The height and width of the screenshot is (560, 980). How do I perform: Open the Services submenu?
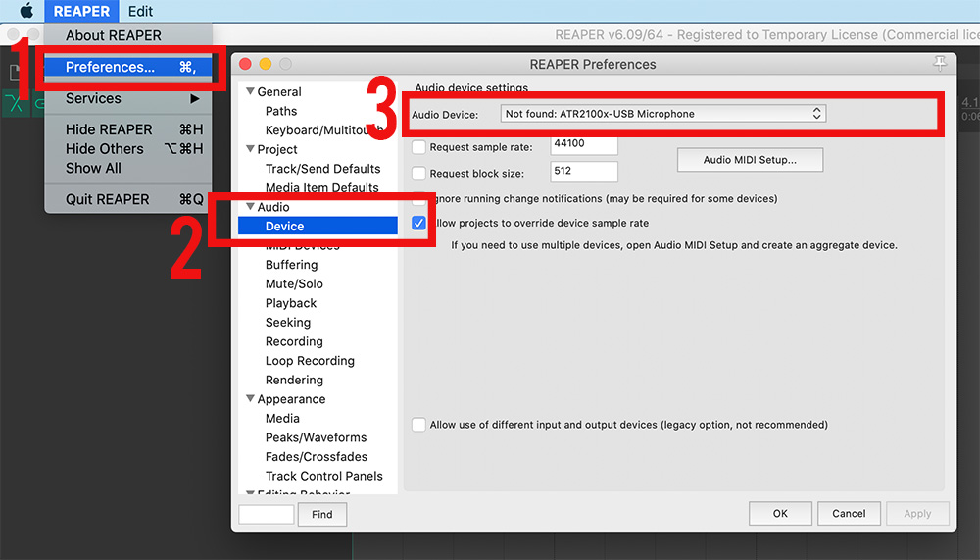tap(128, 98)
